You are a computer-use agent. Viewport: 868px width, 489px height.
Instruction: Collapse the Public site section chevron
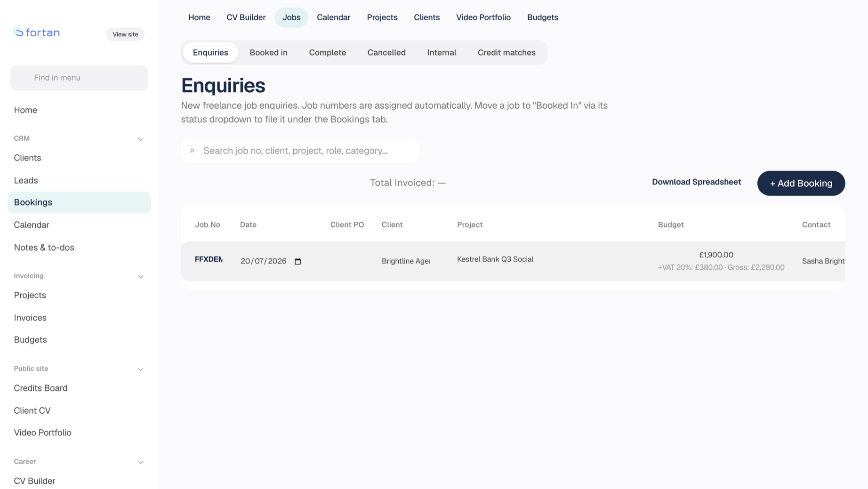click(x=140, y=369)
